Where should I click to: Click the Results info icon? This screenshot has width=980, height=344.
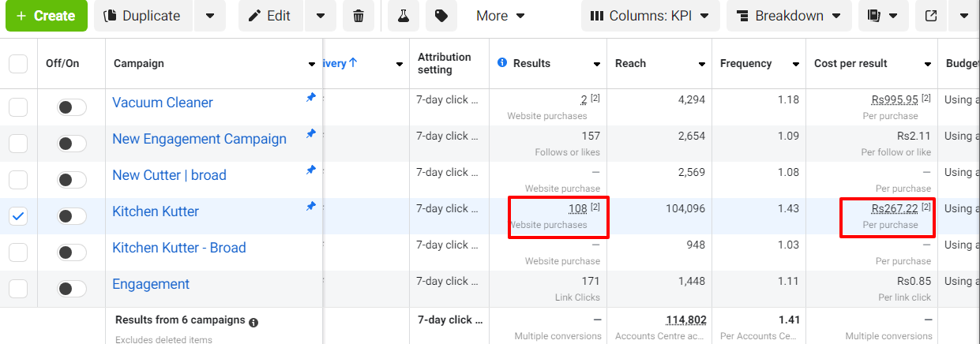click(x=502, y=63)
